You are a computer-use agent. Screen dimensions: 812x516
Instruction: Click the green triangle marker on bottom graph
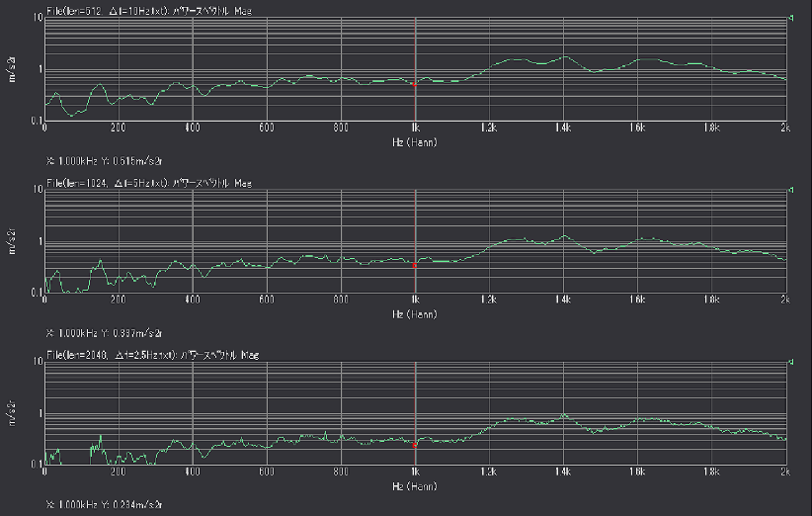792,360
